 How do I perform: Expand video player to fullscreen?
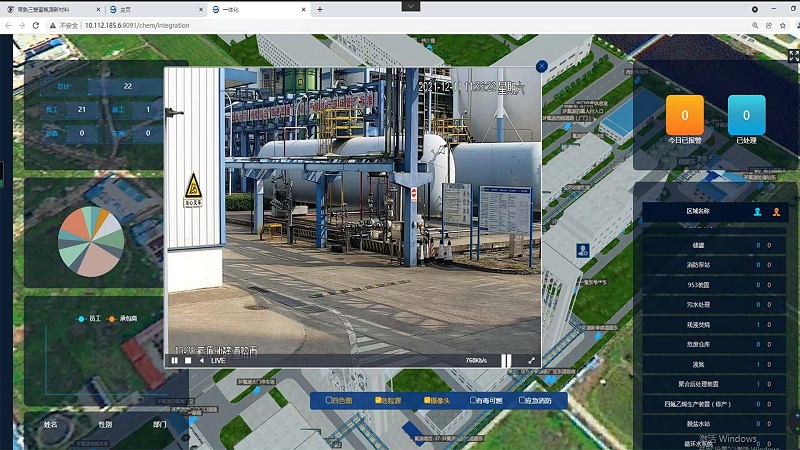click(x=532, y=361)
